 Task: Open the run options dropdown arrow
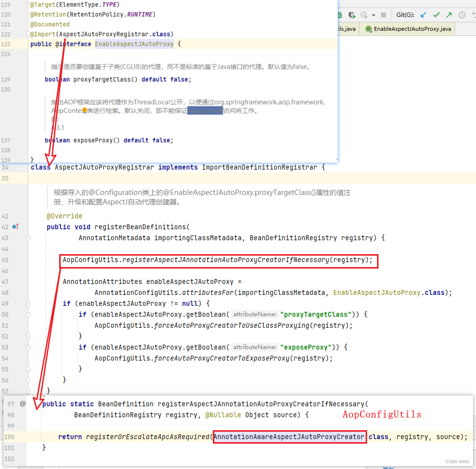point(374,15)
